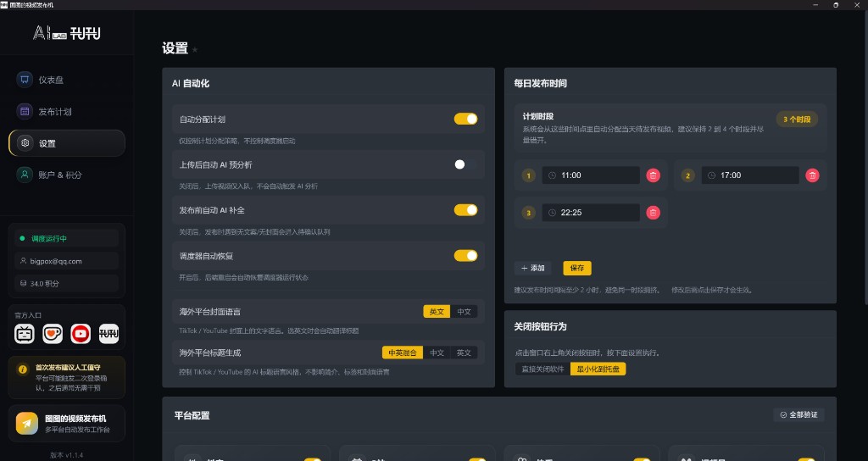Click the 版本 v1.1.4 label
The height and width of the screenshot is (461, 868).
tap(66, 455)
